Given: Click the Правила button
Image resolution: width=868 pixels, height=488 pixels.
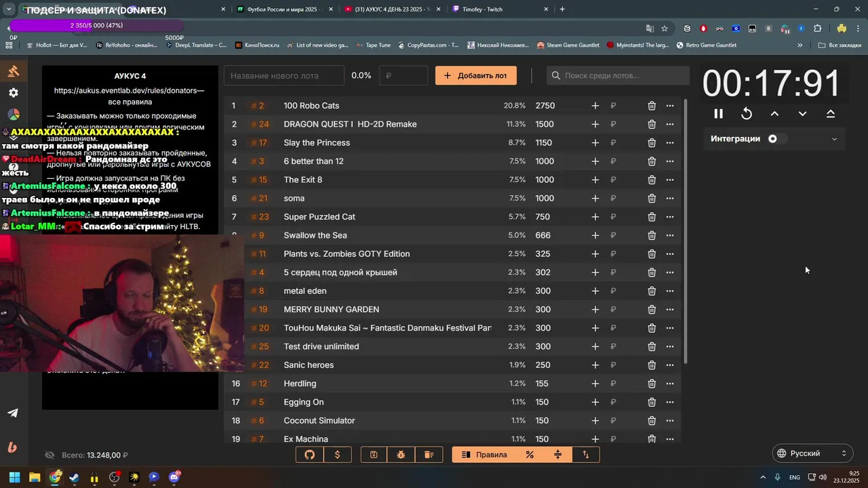Looking at the screenshot, I should point(484,455).
